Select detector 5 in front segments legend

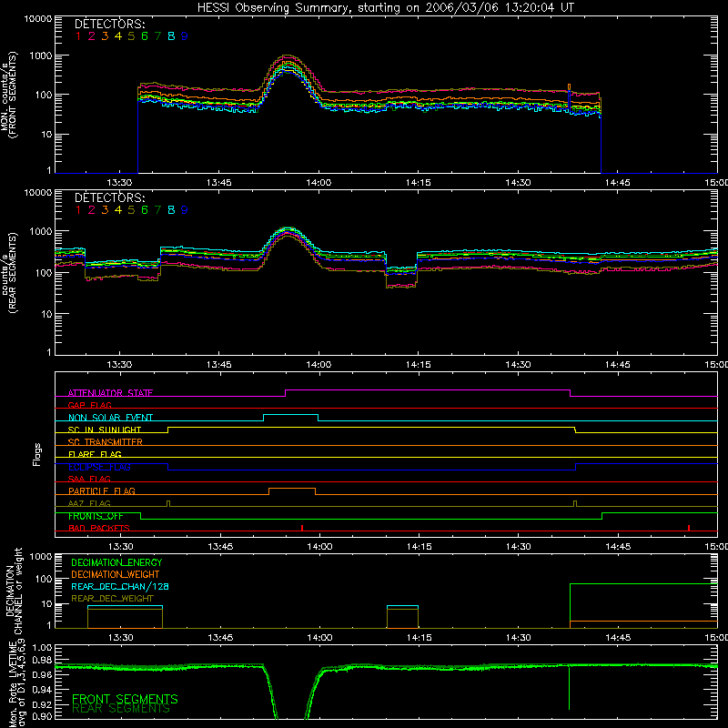point(131,36)
